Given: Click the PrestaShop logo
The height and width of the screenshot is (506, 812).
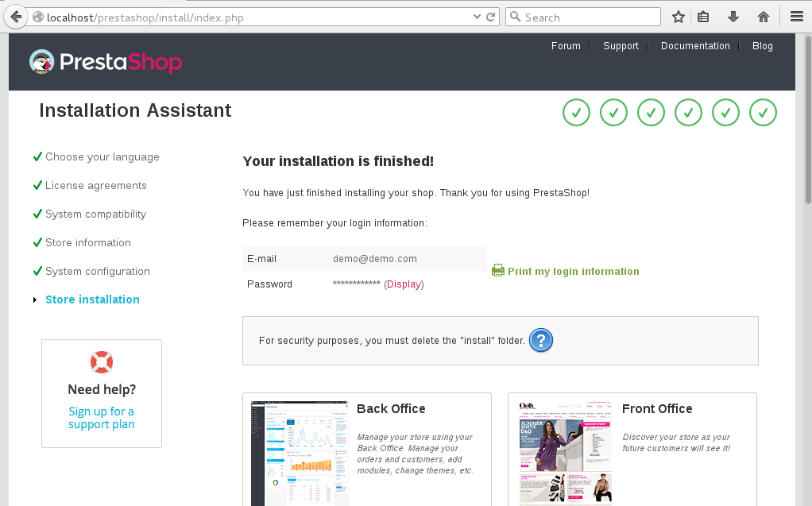Looking at the screenshot, I should click(x=106, y=62).
